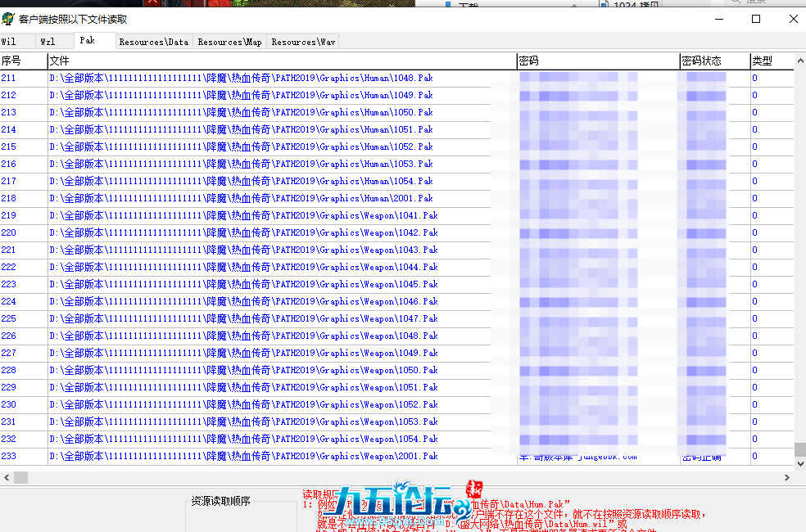The image size is (806, 532).
Task: Click the 资源读取顺序 group label
Action: tap(220, 501)
